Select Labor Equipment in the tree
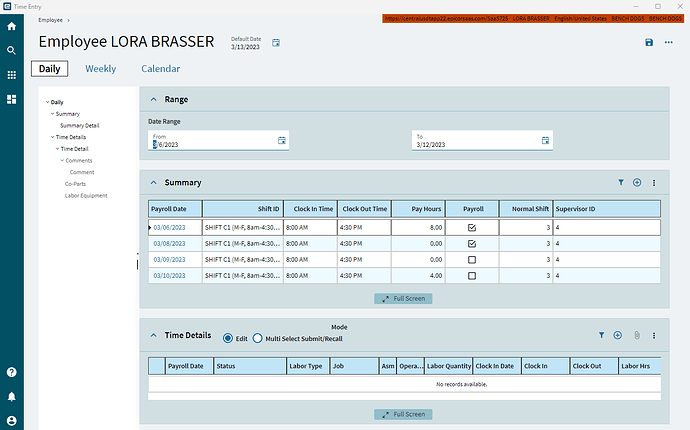 click(86, 195)
